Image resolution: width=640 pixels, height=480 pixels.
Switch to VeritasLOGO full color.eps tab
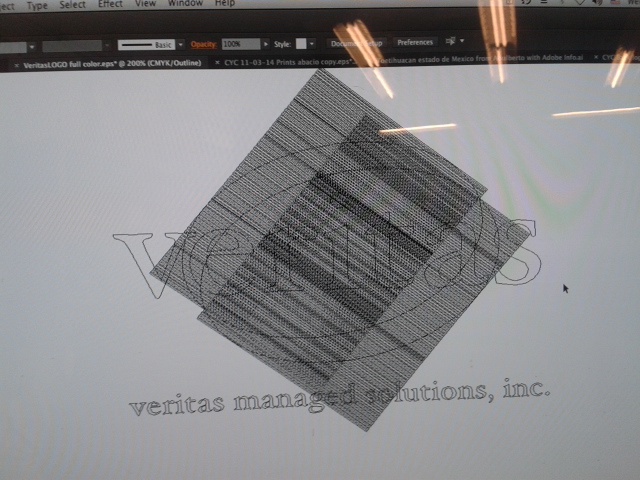(112, 64)
